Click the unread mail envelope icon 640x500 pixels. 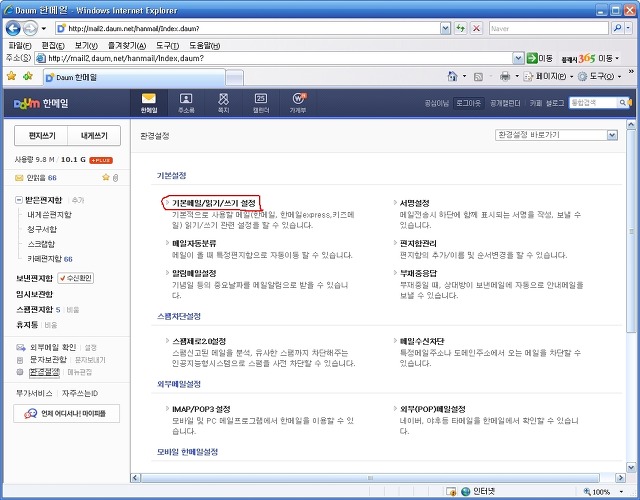point(19,178)
